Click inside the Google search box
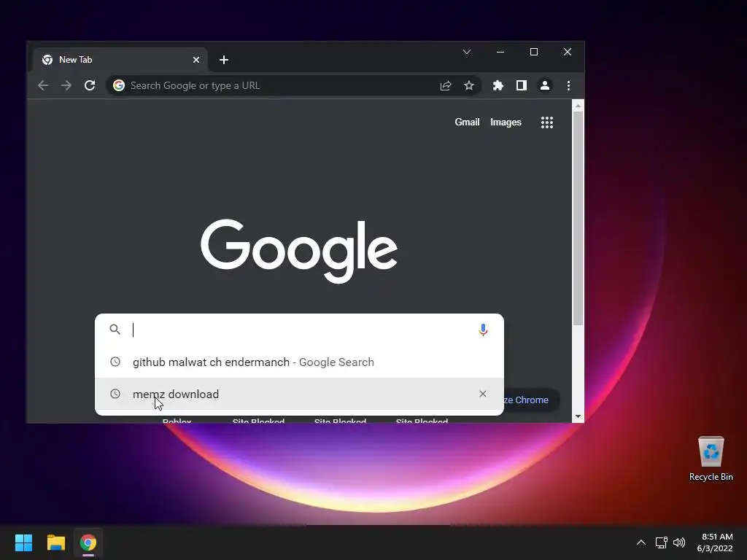Image resolution: width=747 pixels, height=560 pixels. point(299,330)
